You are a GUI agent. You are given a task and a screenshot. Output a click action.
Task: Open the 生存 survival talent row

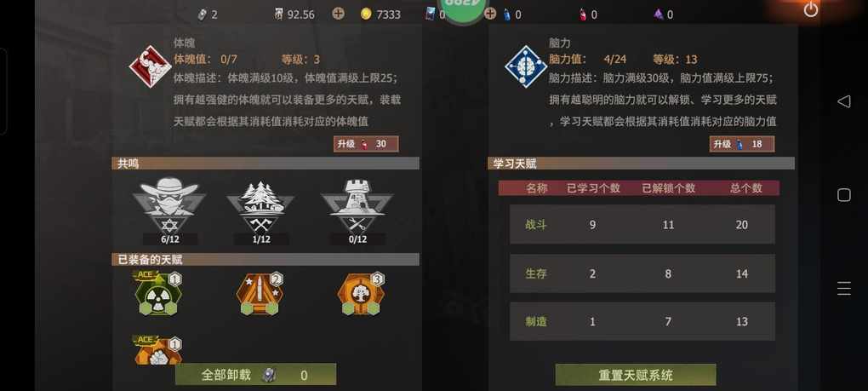(642, 273)
